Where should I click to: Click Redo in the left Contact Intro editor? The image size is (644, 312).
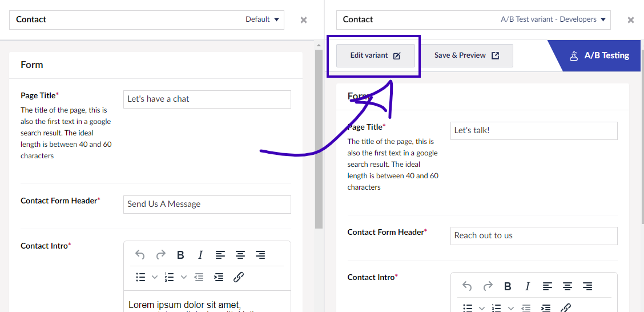[x=161, y=255]
